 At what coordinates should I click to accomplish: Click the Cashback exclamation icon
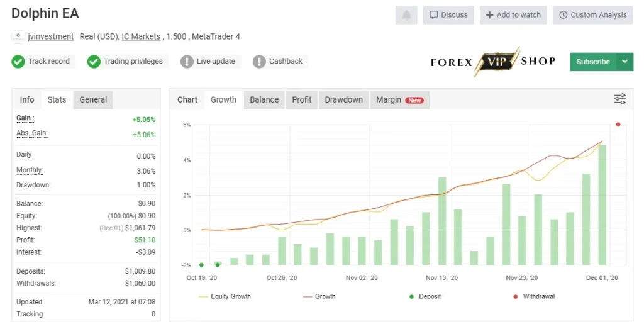pos(259,62)
